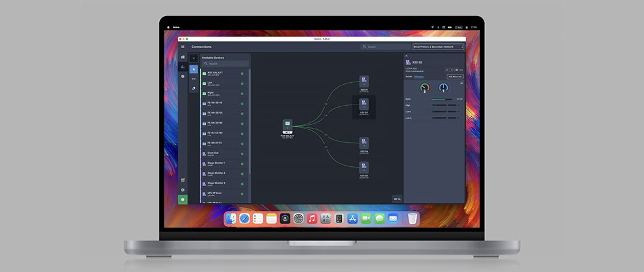Select the Stage Monitor 2 row

[x=224, y=174]
